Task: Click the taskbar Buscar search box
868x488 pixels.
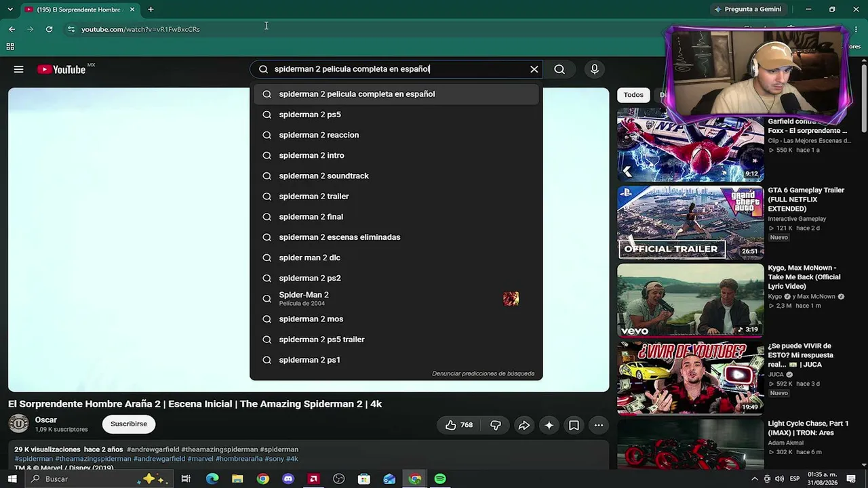Action: tap(98, 479)
